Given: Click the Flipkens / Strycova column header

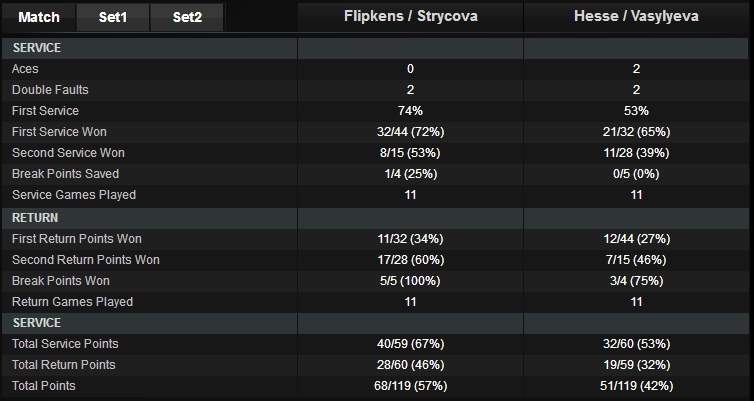Looking at the screenshot, I should [x=410, y=17].
